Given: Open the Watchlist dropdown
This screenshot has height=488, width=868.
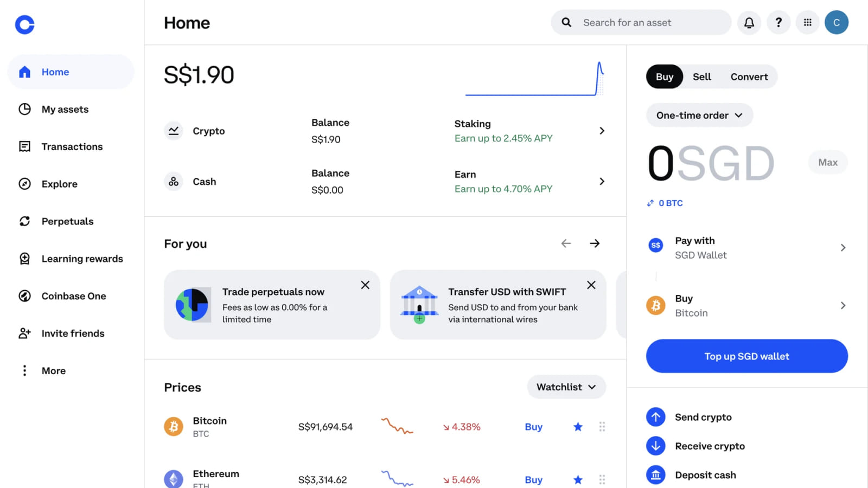Looking at the screenshot, I should click(566, 387).
